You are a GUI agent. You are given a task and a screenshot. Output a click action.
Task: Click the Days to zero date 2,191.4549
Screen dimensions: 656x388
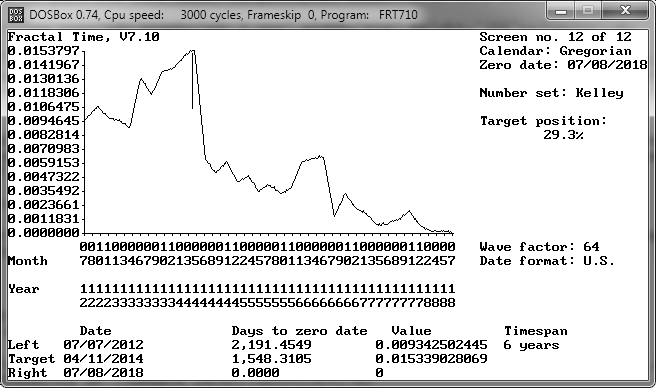click(x=272, y=345)
